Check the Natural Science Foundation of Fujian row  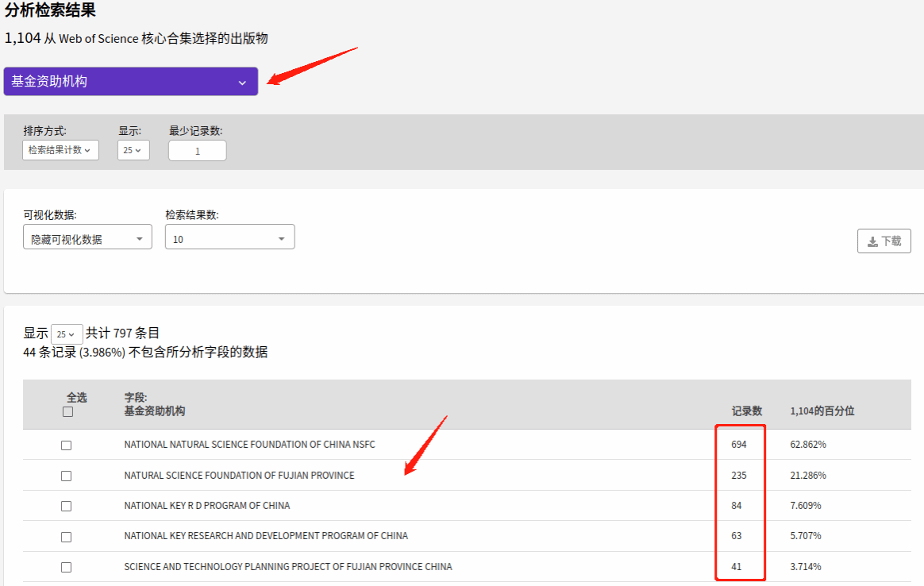(67, 476)
